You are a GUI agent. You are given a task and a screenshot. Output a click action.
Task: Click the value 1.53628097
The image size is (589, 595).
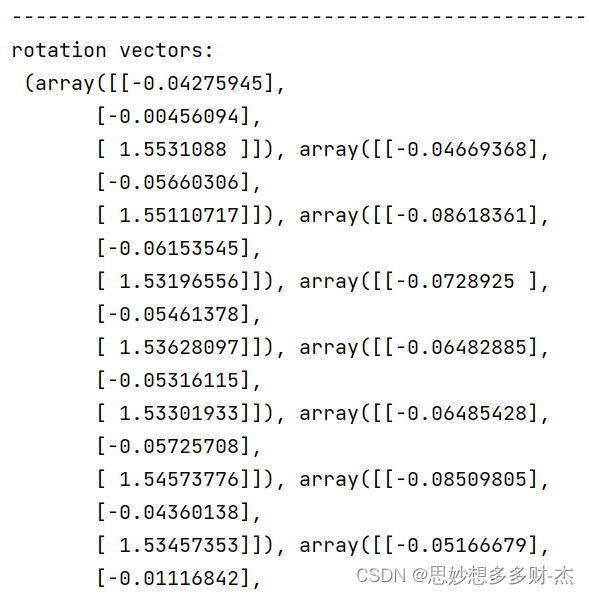coord(179,348)
